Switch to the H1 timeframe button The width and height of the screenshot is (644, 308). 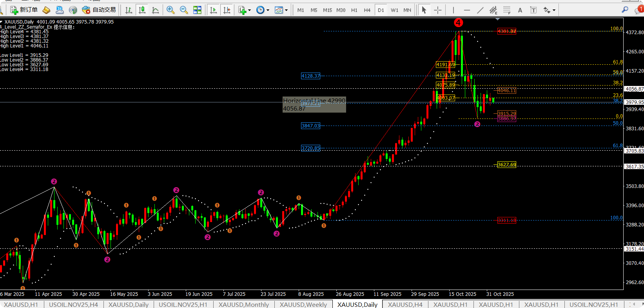354,10
